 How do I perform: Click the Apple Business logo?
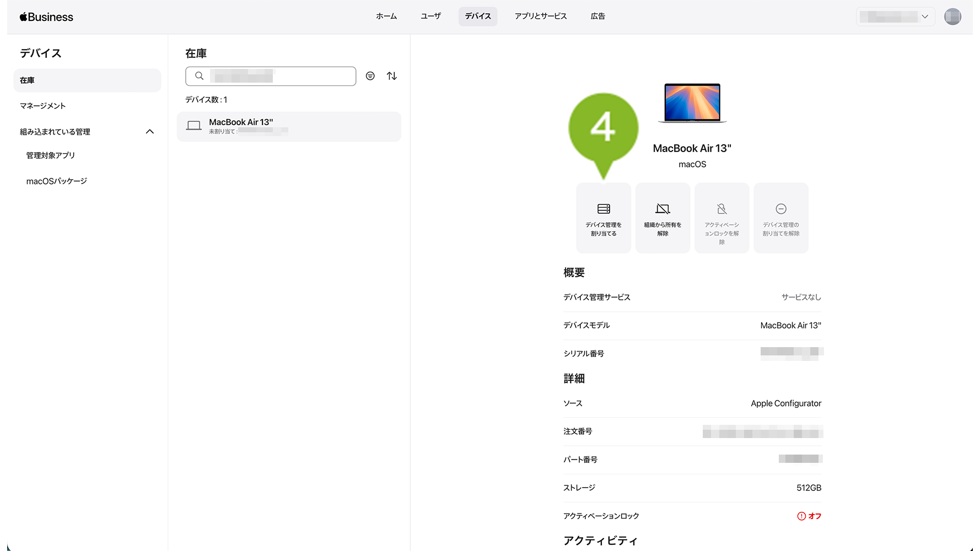pos(46,17)
